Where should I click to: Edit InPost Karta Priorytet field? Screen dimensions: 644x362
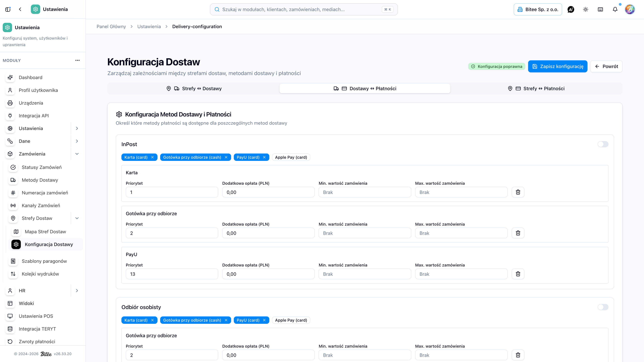[x=172, y=192]
